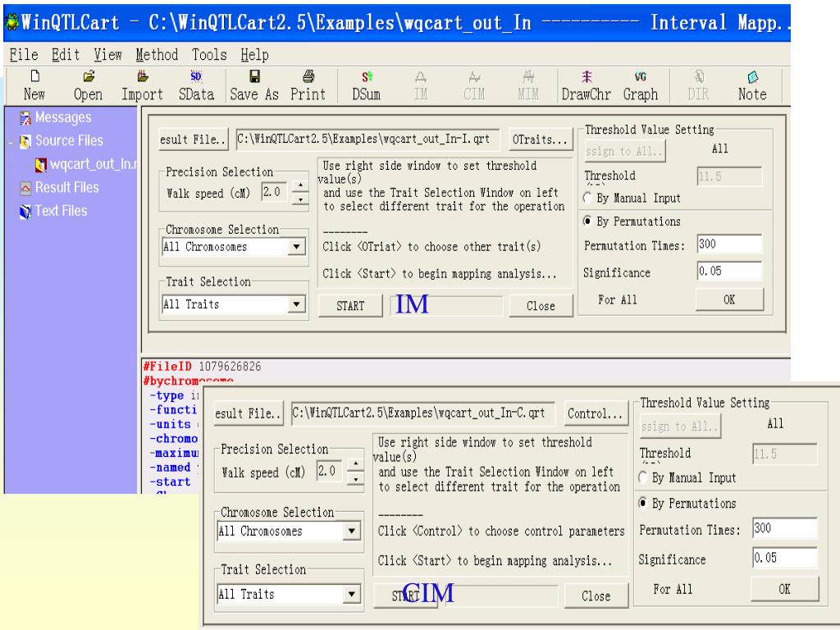Click Close in the IM panel
Image resolution: width=840 pixels, height=630 pixels.
[x=541, y=306]
